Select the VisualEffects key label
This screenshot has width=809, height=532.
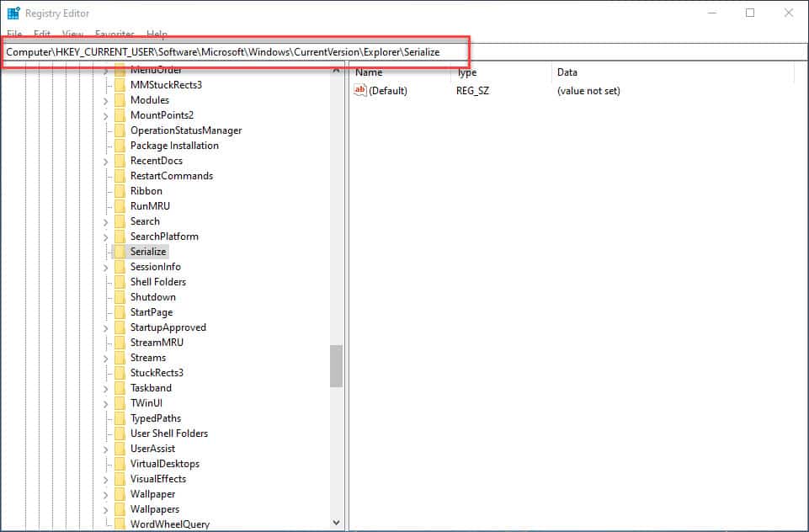coord(158,479)
